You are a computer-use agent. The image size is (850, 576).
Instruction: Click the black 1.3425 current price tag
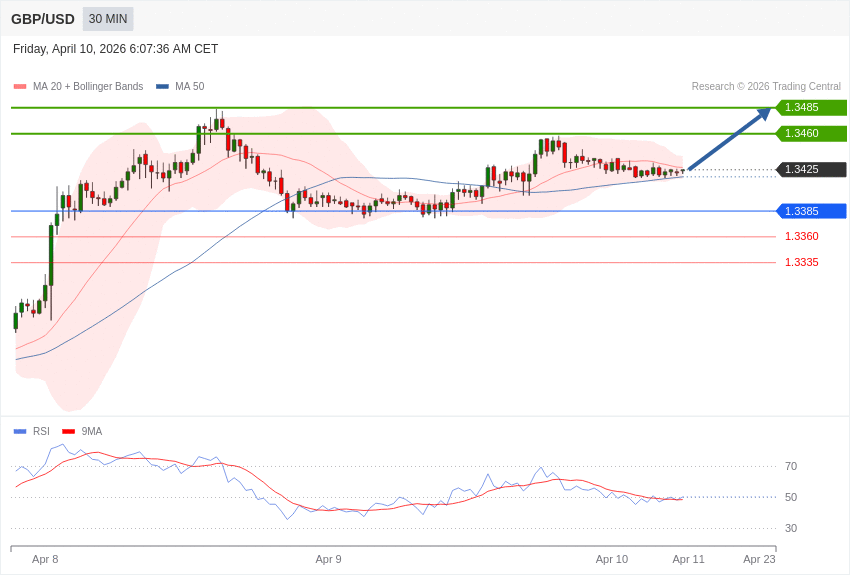point(811,170)
